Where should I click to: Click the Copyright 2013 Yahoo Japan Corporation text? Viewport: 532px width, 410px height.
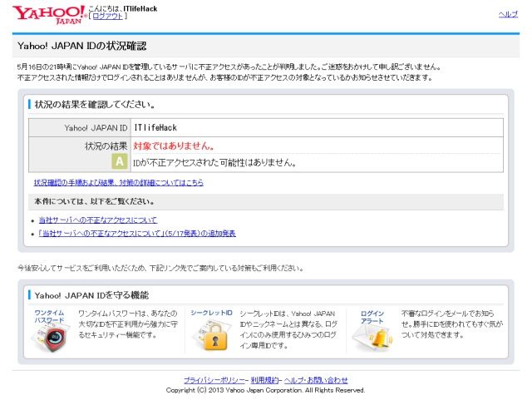[x=266, y=390]
